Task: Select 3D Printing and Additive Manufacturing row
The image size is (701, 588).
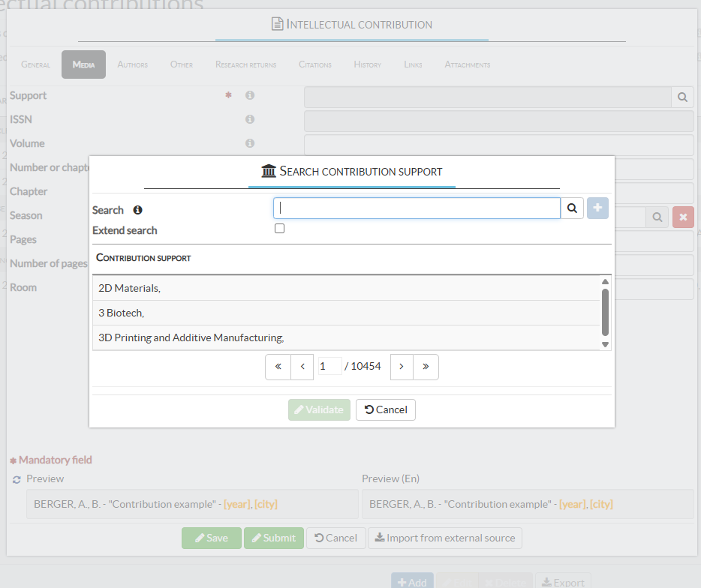Action: 191,337
